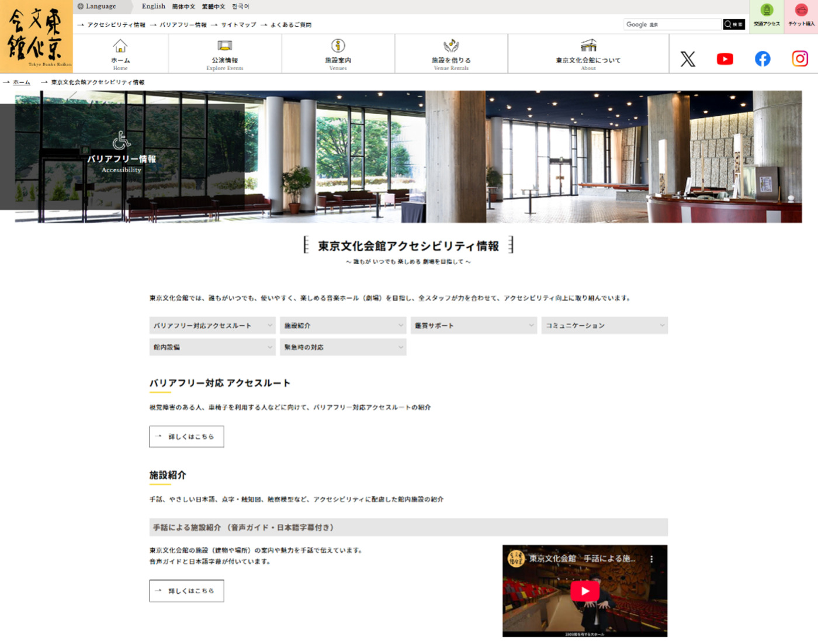818x644 pixels.
Task: Expand the 鑑賞サポート dropdown
Action: coord(473,325)
